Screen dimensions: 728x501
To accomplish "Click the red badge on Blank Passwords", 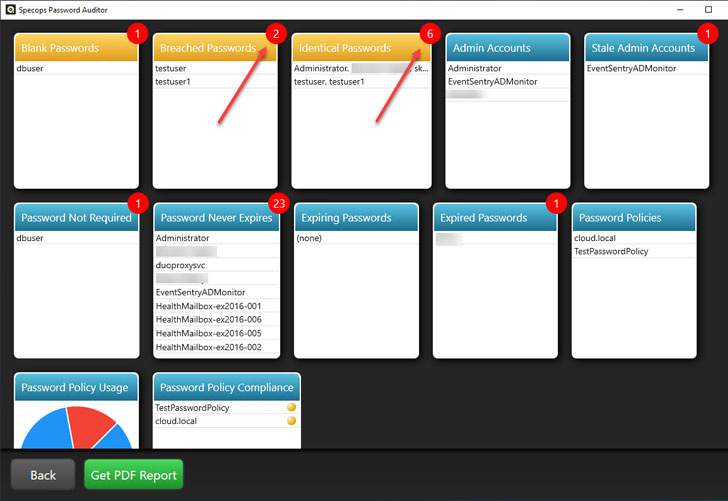I will click(x=138, y=32).
